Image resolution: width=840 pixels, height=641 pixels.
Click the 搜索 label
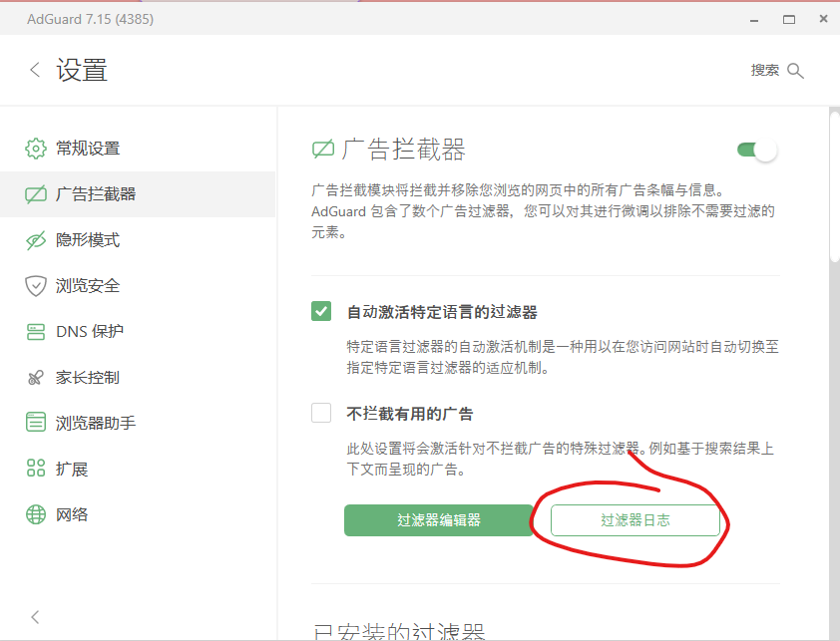764,70
